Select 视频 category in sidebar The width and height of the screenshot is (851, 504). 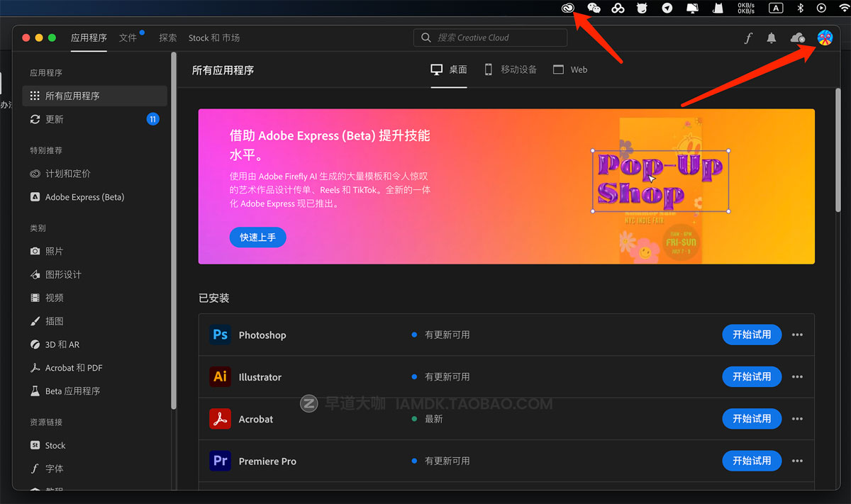click(x=95, y=298)
